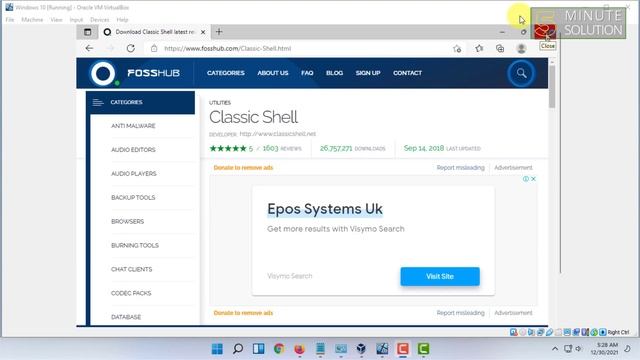Open the tab actions menu icon
The width and height of the screenshot is (640, 360).
(87, 32)
